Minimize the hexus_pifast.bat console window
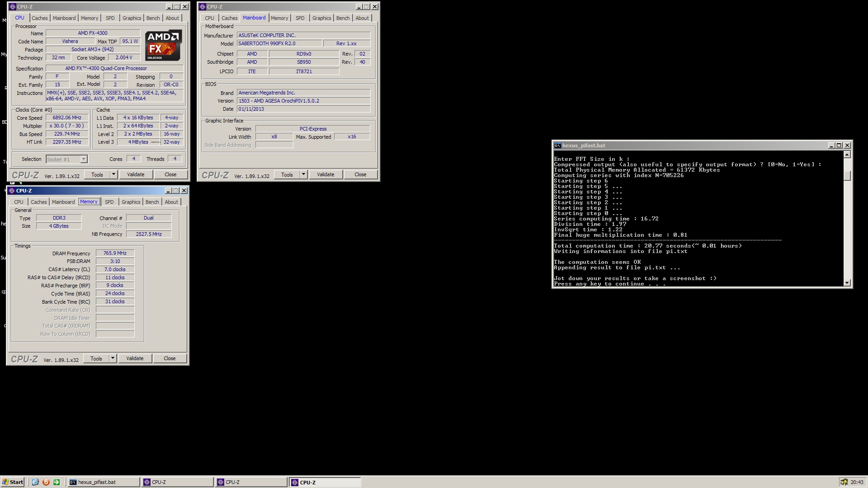This screenshot has width=868, height=488. point(831,145)
